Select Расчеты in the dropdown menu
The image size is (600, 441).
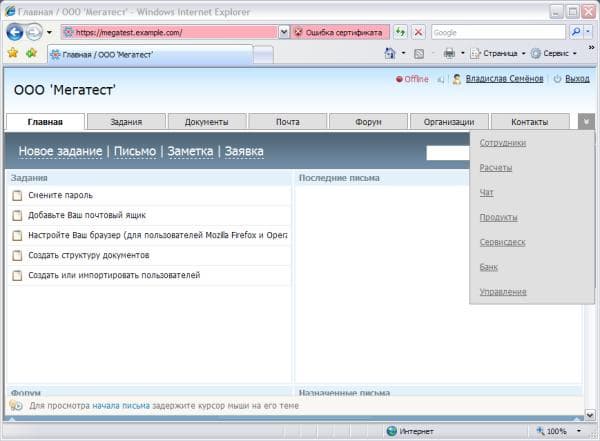click(496, 168)
